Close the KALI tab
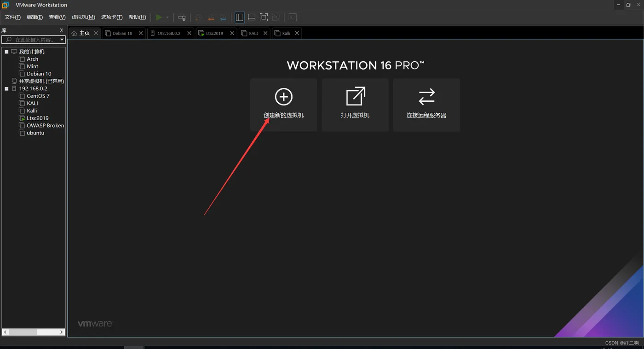 click(265, 33)
